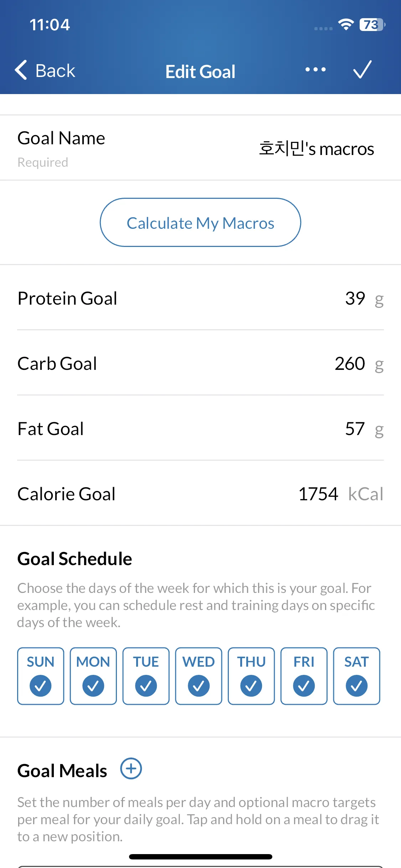Add a goal meal with plus icon
The width and height of the screenshot is (401, 868).
[131, 768]
